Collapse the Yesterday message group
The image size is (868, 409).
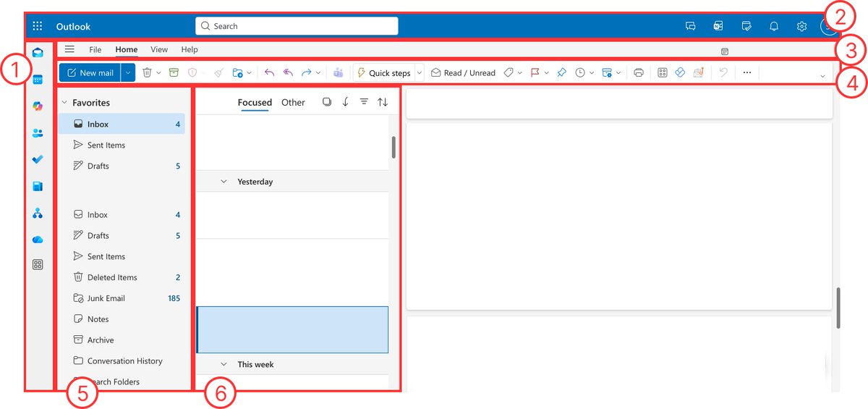(224, 182)
